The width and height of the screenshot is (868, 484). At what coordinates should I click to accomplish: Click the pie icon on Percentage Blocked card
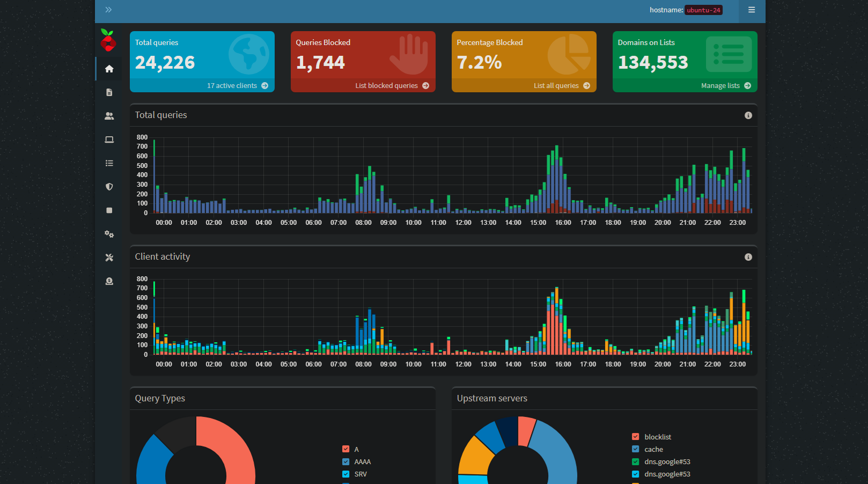[569, 54]
